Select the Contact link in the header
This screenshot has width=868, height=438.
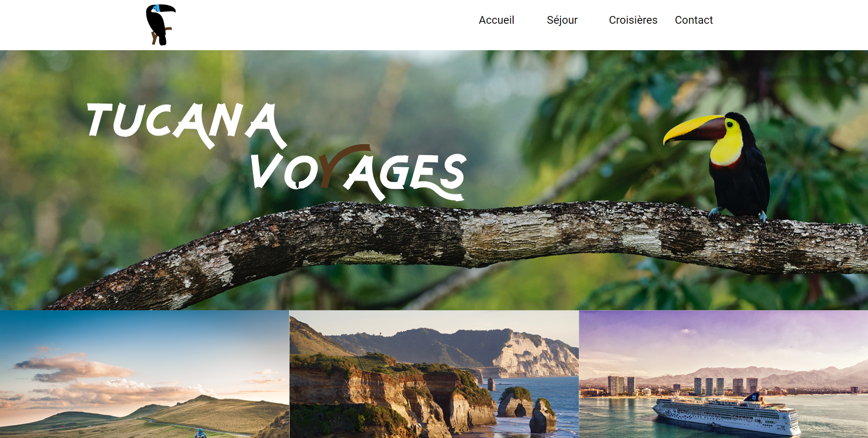coord(694,20)
